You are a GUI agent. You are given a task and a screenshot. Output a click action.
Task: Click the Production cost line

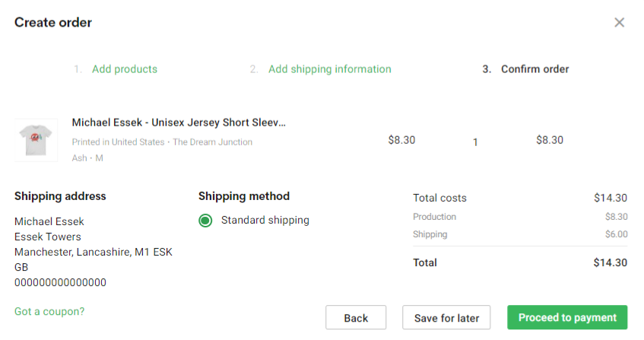tap(520, 217)
